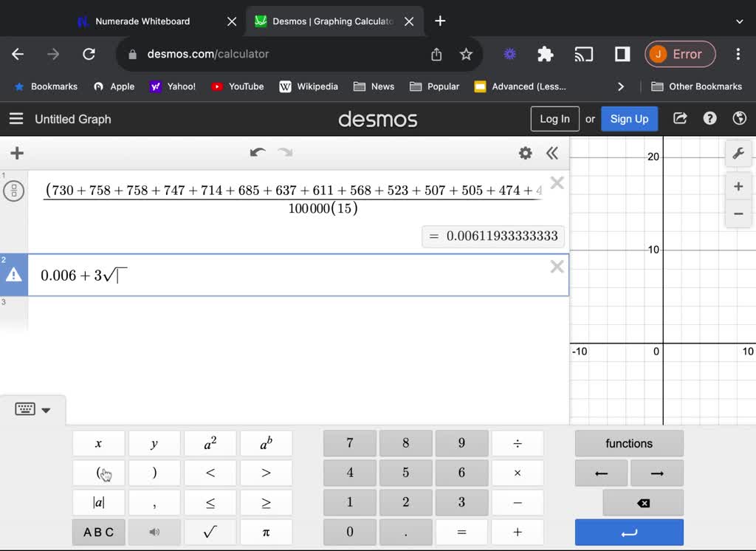Reload the Desmos page

89,54
